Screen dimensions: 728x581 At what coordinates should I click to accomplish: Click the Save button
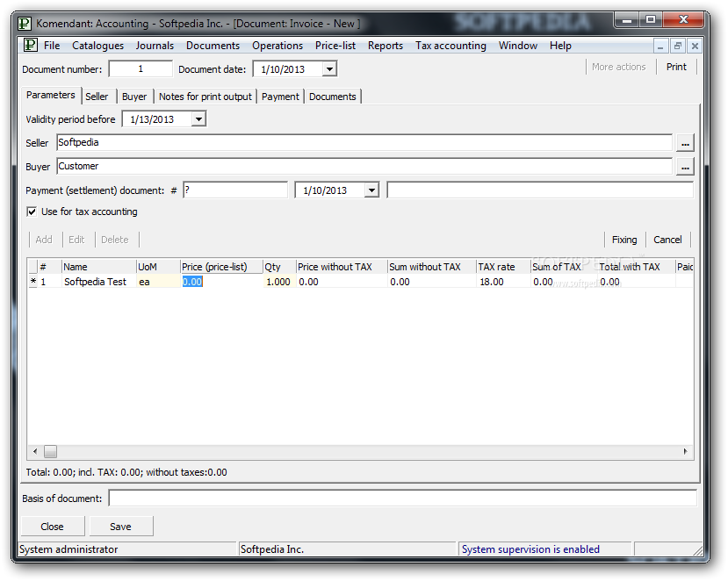click(x=120, y=527)
